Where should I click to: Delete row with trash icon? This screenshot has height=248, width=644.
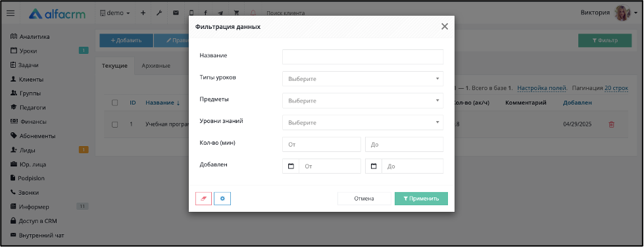click(611, 124)
